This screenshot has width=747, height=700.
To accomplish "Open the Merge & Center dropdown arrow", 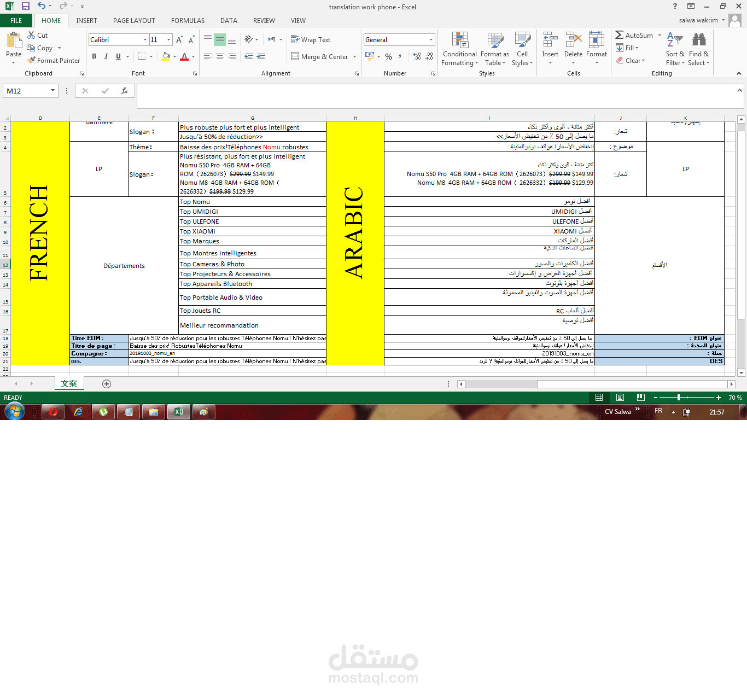I will 354,56.
